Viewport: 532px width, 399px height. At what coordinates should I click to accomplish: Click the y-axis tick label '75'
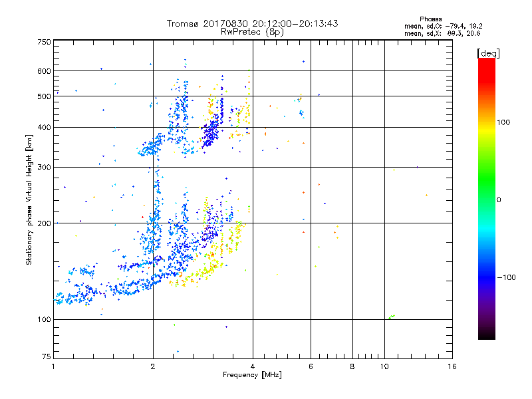(x=47, y=356)
